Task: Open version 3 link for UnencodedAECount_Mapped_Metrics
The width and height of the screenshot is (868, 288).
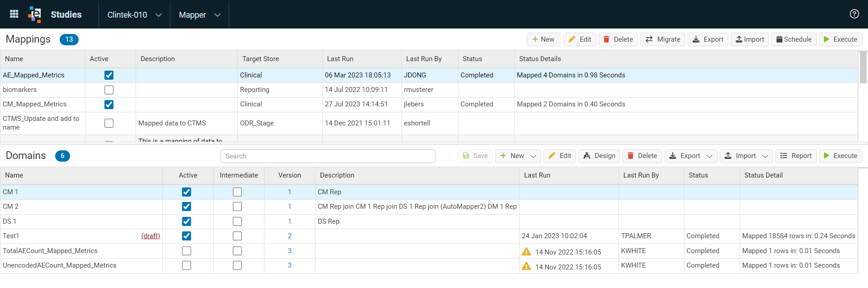Action: coord(290,265)
